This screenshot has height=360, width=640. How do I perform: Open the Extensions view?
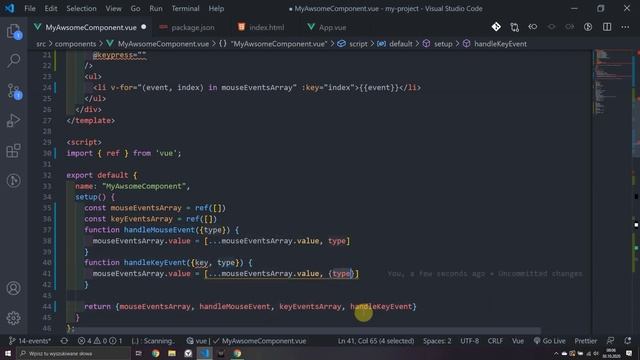13,151
